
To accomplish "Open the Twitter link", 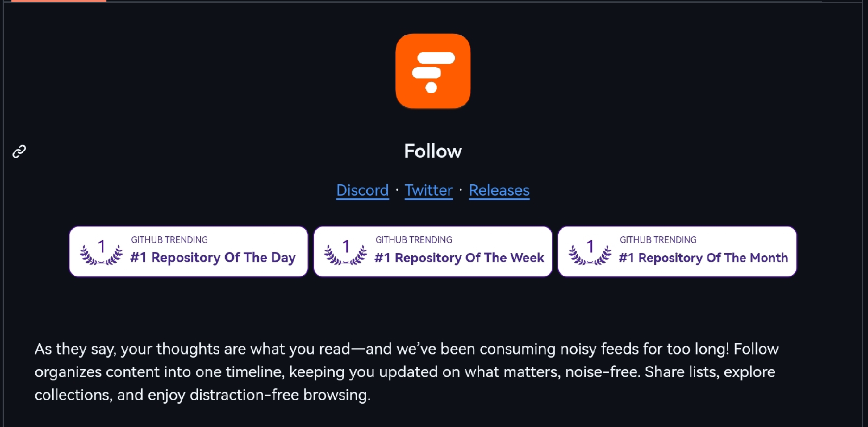I will pyautogui.click(x=429, y=190).
